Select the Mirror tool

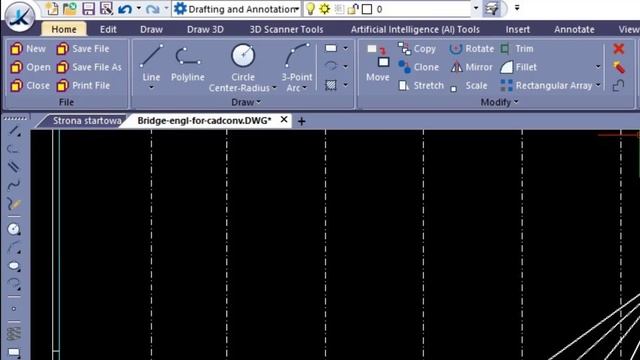point(471,67)
